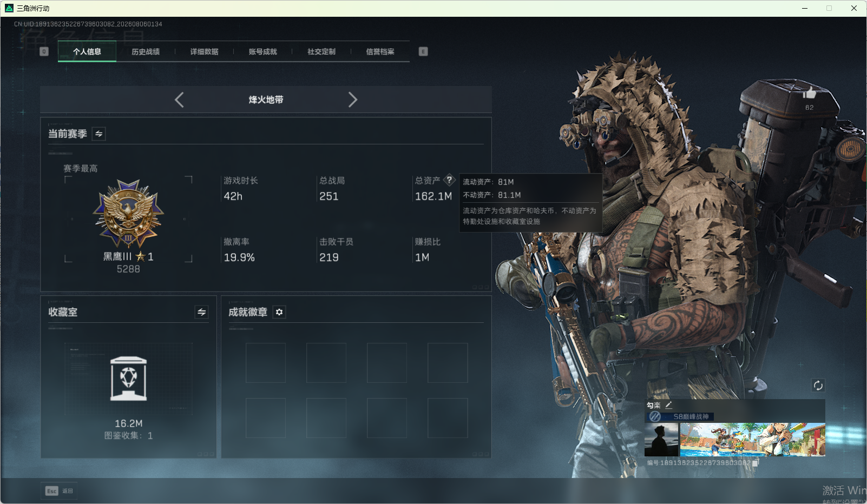This screenshot has height=504, width=867.
Task: Go to next game mode with right chevron
Action: tap(352, 100)
